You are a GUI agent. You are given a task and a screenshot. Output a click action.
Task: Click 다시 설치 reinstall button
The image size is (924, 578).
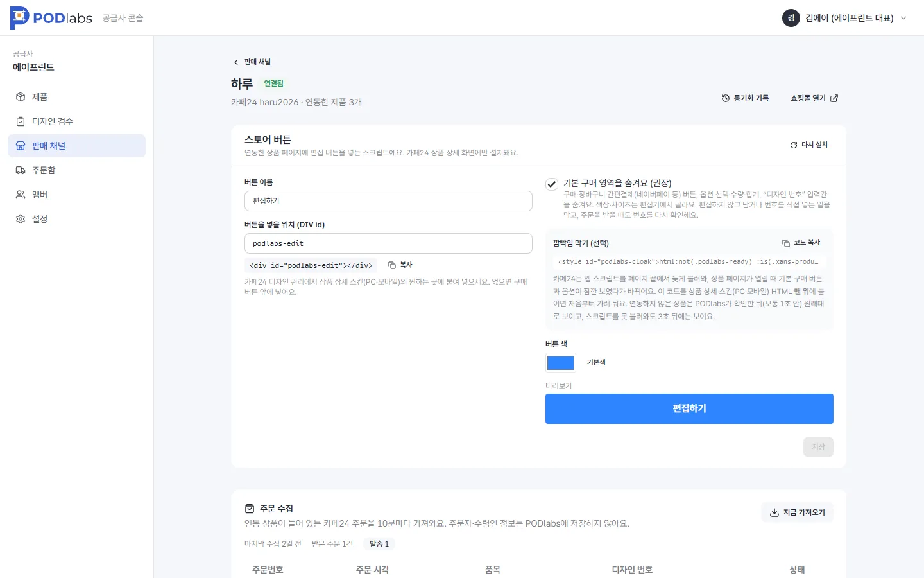click(x=809, y=145)
